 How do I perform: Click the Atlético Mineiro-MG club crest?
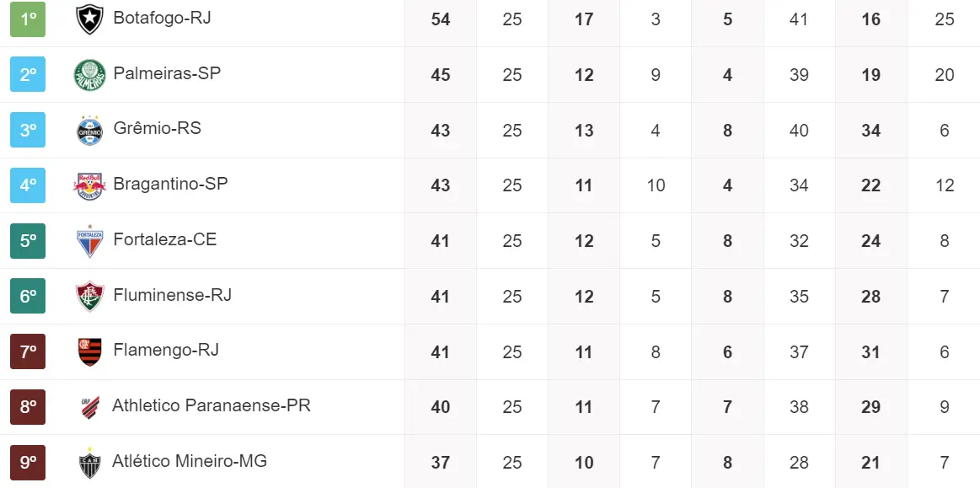click(89, 463)
